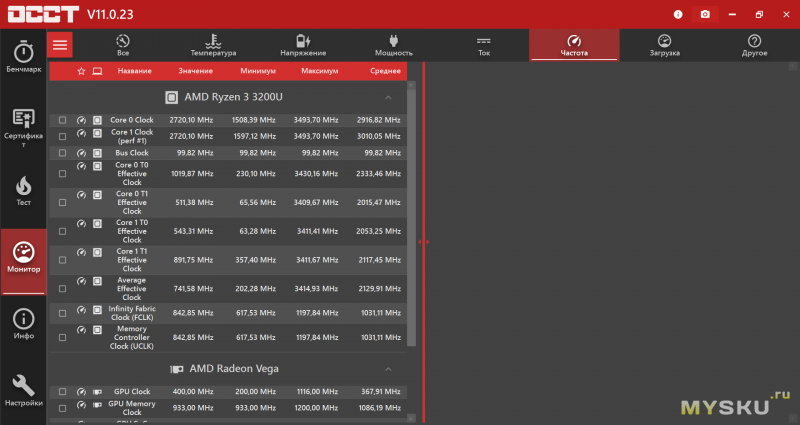Take a screenshot with camera icon
The width and height of the screenshot is (800, 425).
click(705, 14)
